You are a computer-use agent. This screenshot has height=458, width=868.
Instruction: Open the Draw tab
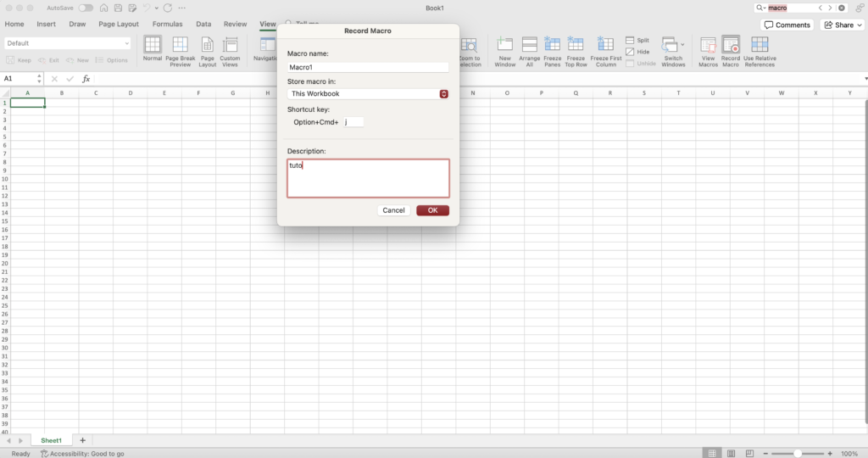tap(77, 24)
